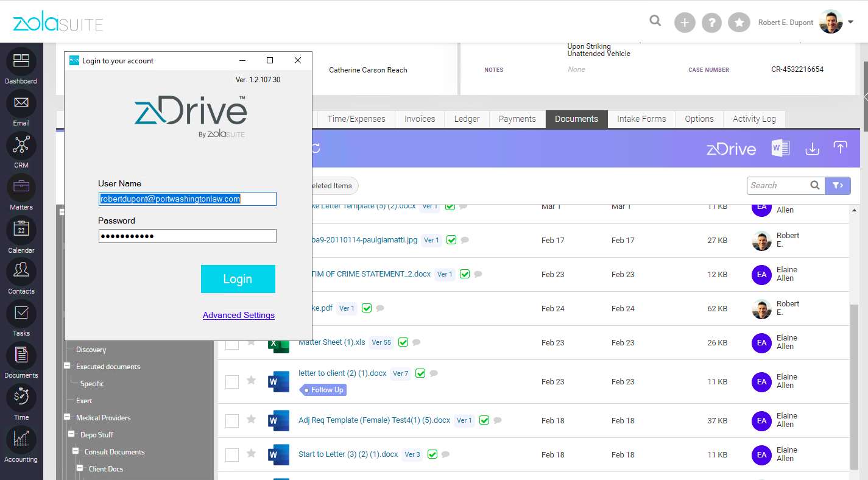The height and width of the screenshot is (480, 868).
Task: Click the quick add plus icon in header
Action: pyautogui.click(x=685, y=23)
